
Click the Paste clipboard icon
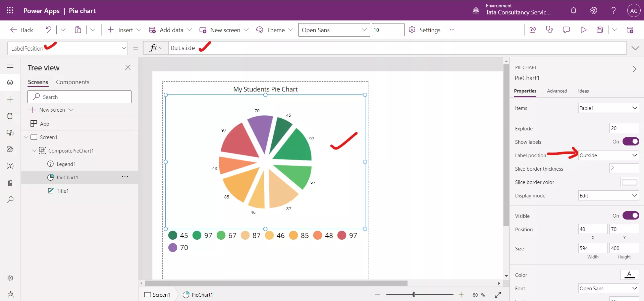(78, 30)
